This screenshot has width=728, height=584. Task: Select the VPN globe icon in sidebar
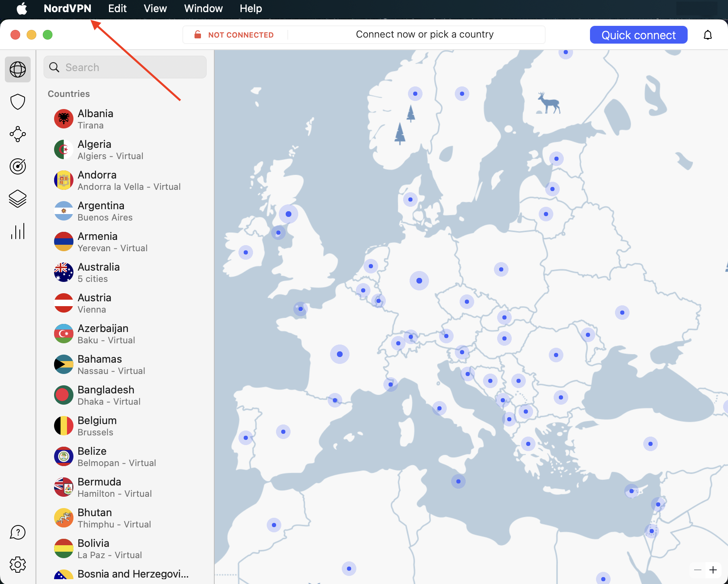[18, 69]
